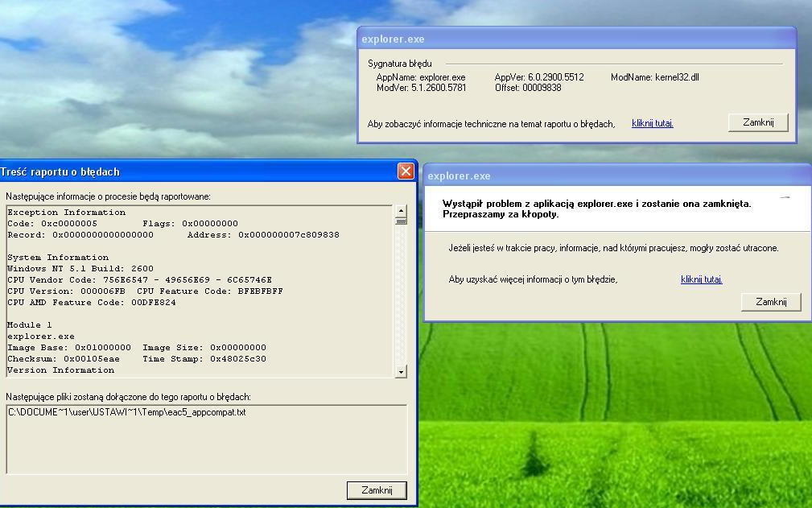Click Zamknij in the error report dialog

coord(377,489)
